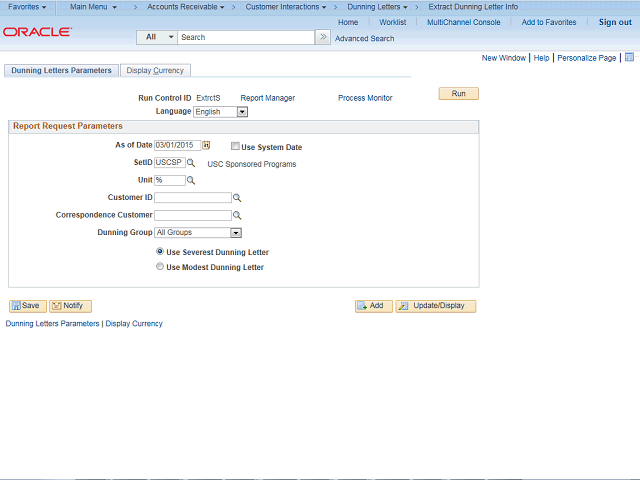Click the page layout icon beside Personalize Page

(629, 58)
